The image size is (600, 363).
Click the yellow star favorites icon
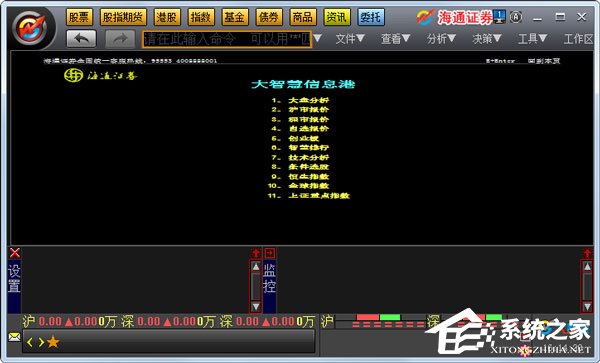pyautogui.click(x=53, y=342)
